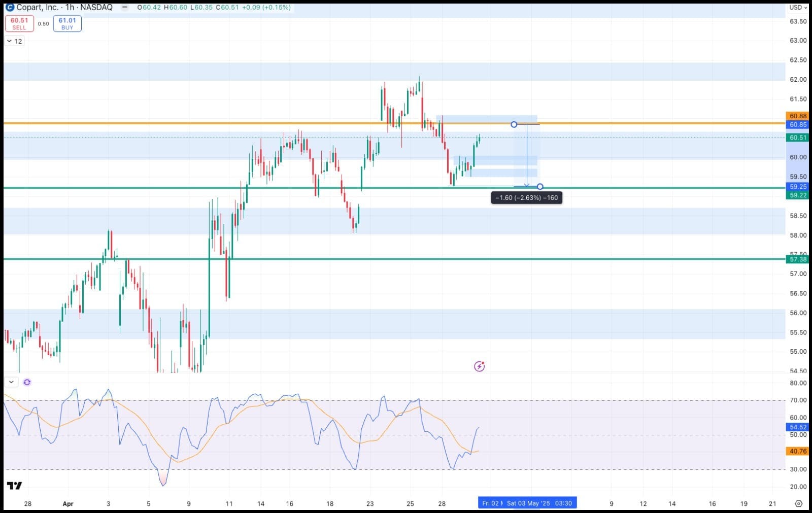Click the 23 date on time axis
This screenshot has width=812, height=513.
[x=370, y=504]
